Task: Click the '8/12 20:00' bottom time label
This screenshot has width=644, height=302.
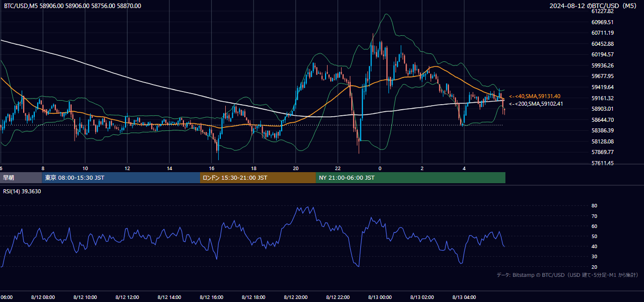Action: click(296, 297)
